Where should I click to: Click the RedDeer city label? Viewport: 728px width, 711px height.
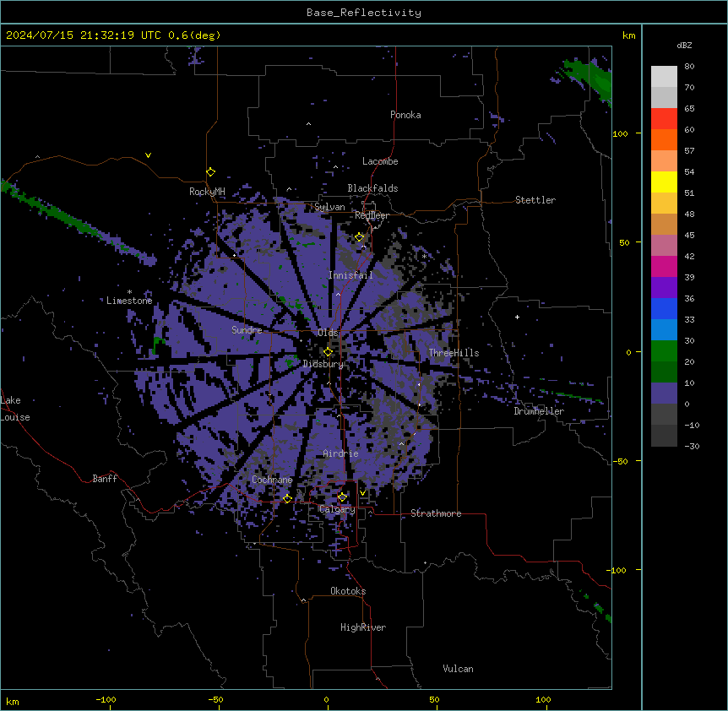pos(372,215)
